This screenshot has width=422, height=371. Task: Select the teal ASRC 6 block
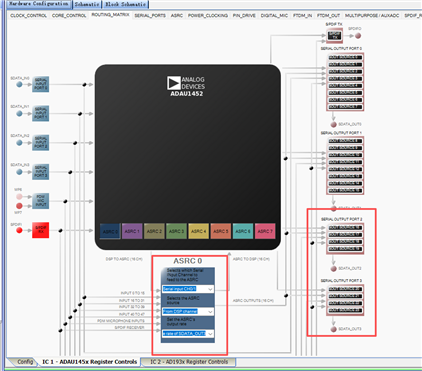243,231
